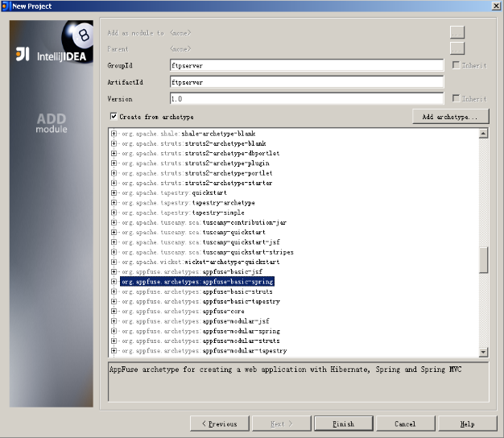This screenshot has height=438, width=504.
Task: Expand wicket-archetype-quickstart node
Action: 114,262
